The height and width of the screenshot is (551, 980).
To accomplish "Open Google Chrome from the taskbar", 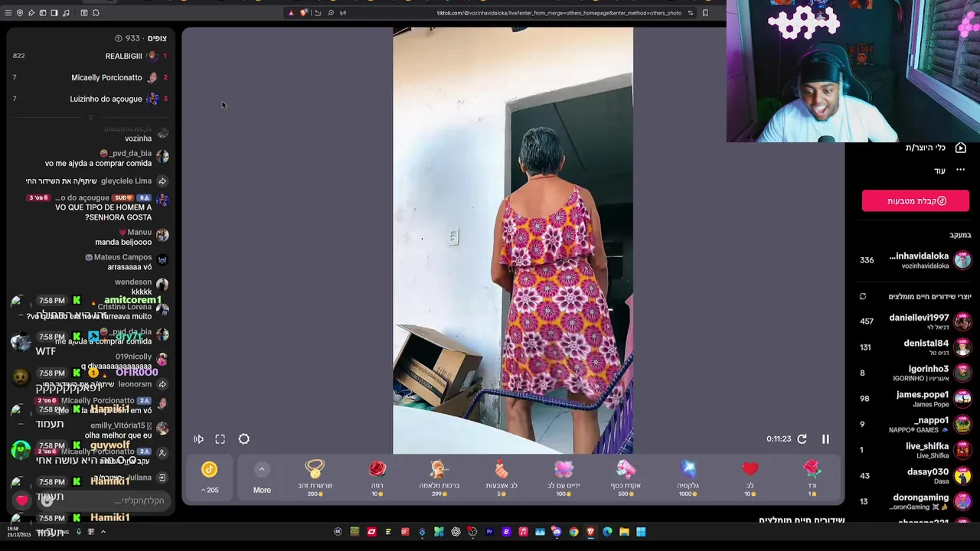I will (573, 532).
